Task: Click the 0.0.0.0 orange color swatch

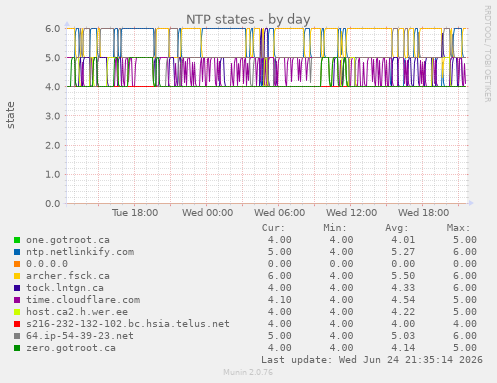Action: [17, 264]
